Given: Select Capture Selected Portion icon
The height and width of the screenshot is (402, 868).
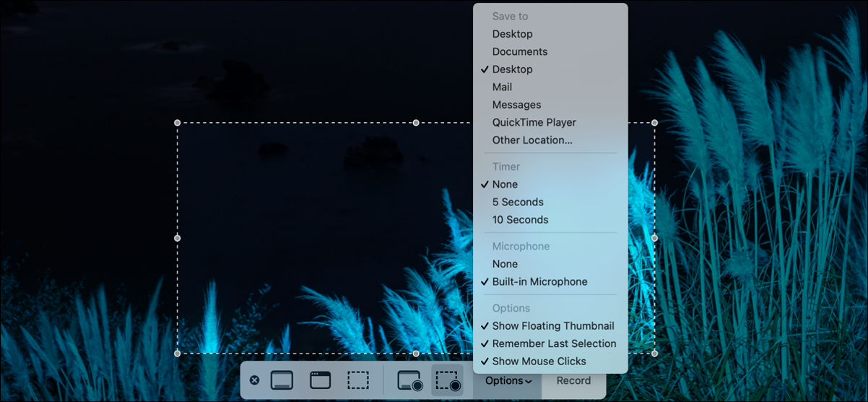Looking at the screenshot, I should pyautogui.click(x=358, y=380).
